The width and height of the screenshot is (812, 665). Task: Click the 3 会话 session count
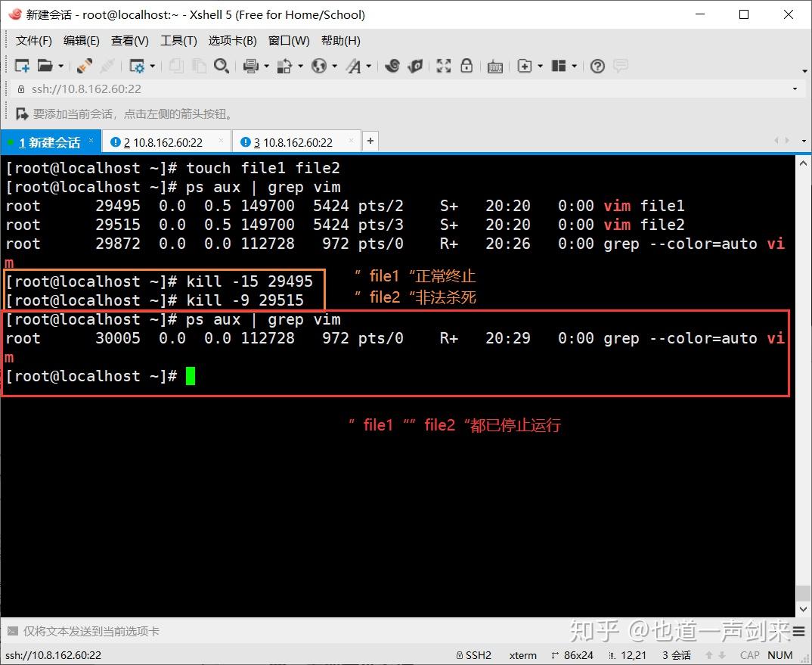677,655
